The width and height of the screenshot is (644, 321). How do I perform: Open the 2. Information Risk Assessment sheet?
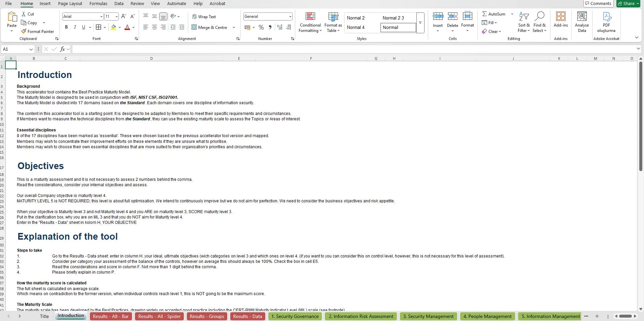[361, 316]
